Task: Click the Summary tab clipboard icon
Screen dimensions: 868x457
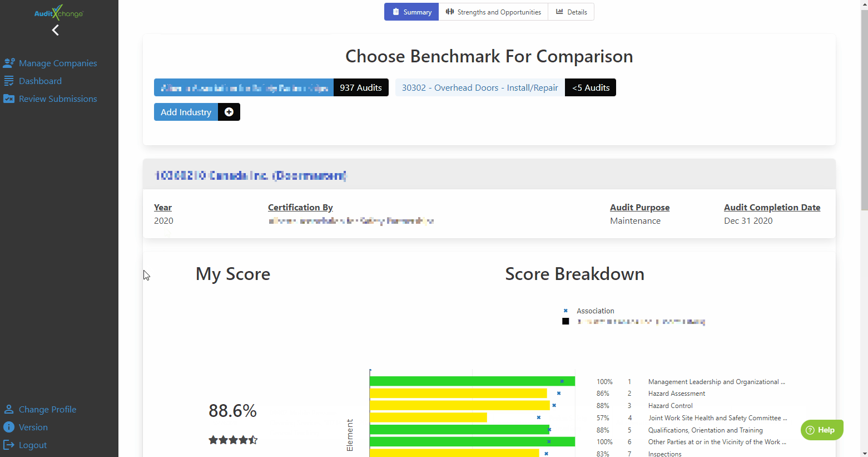Action: (396, 12)
